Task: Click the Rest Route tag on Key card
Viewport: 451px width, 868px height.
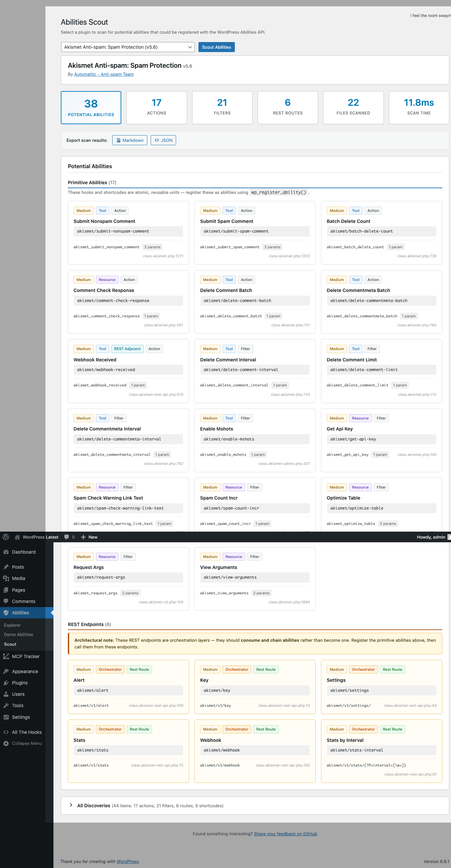Action: 266,669
